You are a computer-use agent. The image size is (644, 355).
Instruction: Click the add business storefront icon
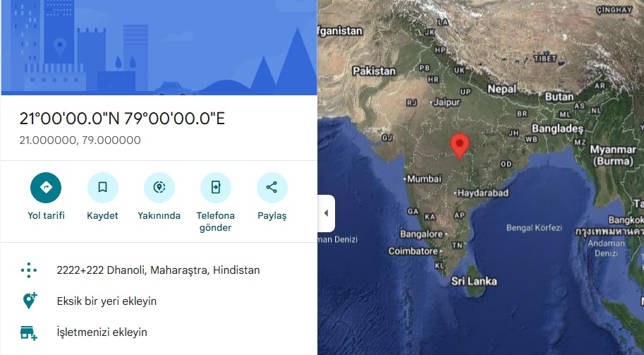tap(29, 332)
